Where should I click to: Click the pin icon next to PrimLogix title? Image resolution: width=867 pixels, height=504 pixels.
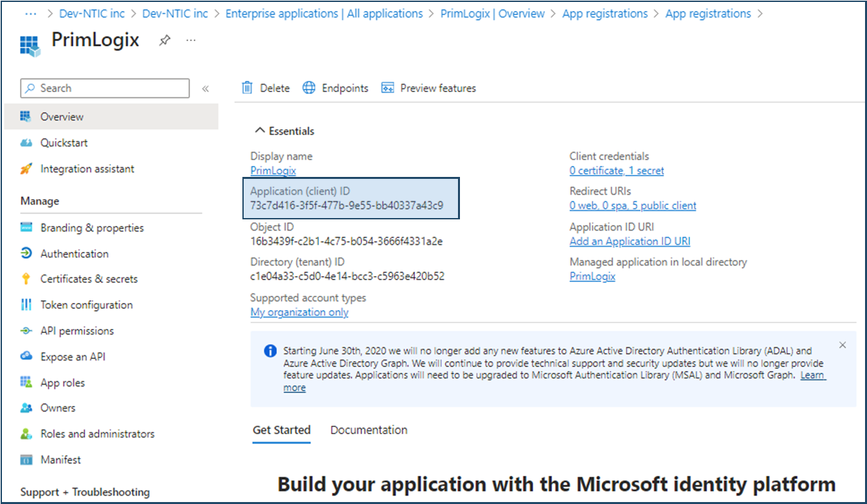[x=165, y=40]
